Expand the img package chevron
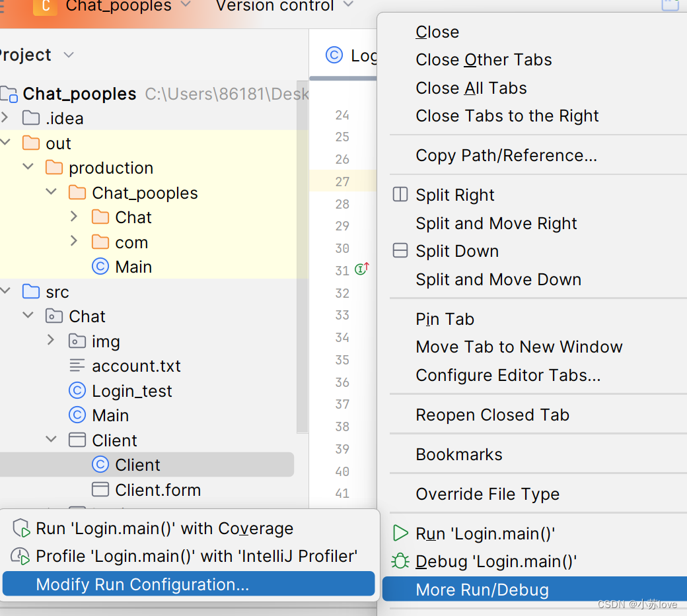Screen dimensions: 687x616 click(50, 340)
